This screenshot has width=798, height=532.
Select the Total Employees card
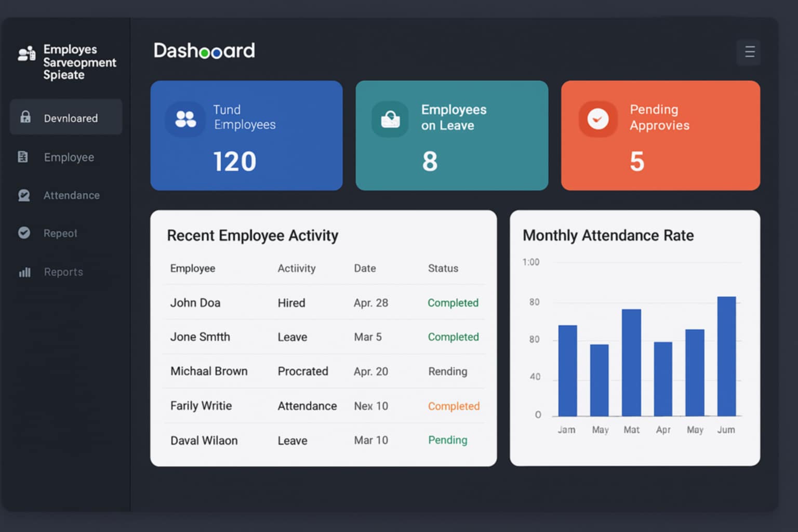coord(246,136)
